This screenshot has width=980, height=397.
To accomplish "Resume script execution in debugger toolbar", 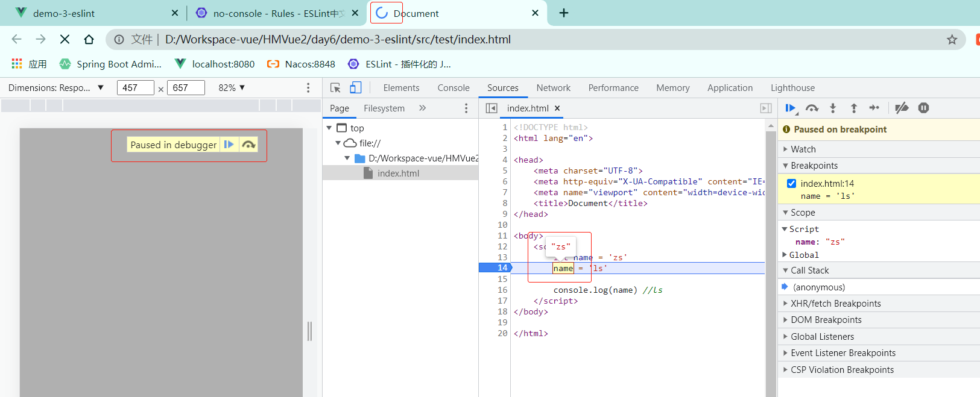I will (791, 108).
